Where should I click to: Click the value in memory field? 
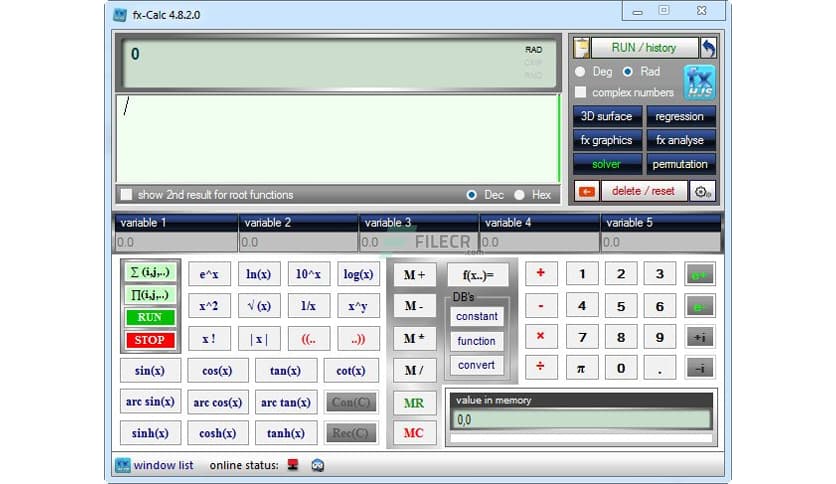581,420
